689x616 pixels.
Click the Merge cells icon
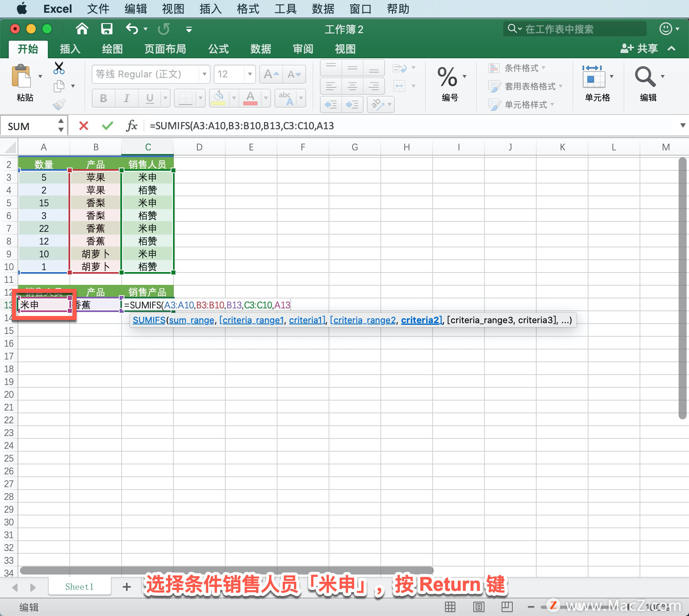pos(400,86)
